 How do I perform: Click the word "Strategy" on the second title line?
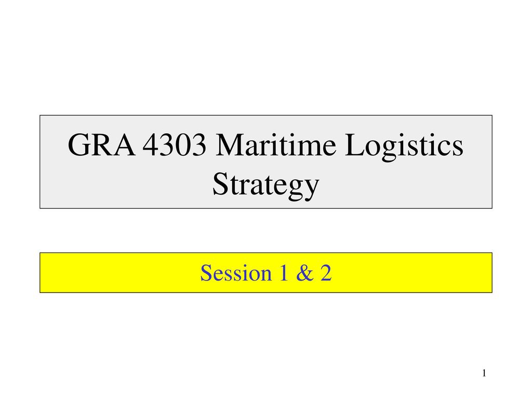(x=266, y=186)
